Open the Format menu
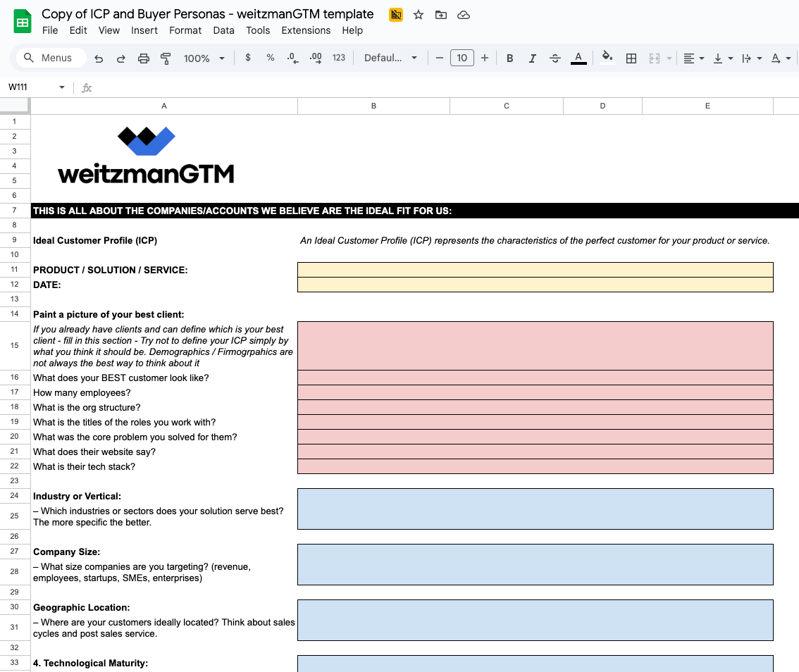The height and width of the screenshot is (672, 799). (185, 30)
